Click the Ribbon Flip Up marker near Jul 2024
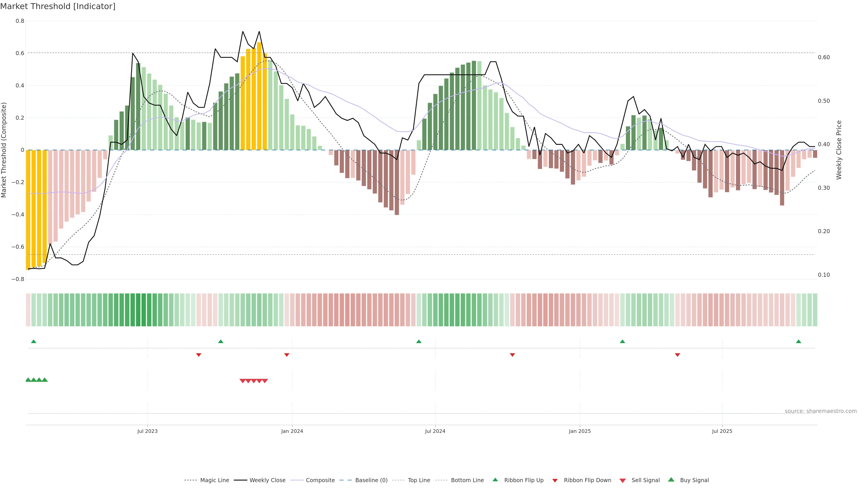This screenshot has width=868, height=488. 418,342
